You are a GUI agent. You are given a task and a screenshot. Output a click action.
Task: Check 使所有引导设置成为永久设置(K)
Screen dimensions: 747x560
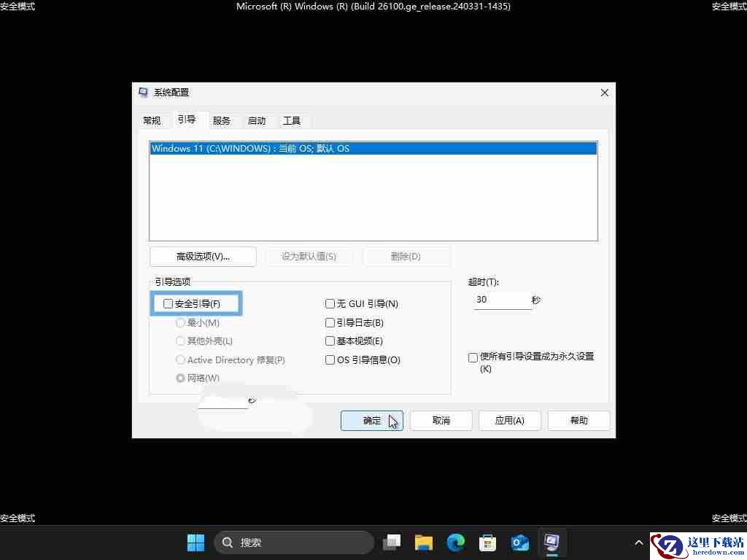(x=473, y=357)
